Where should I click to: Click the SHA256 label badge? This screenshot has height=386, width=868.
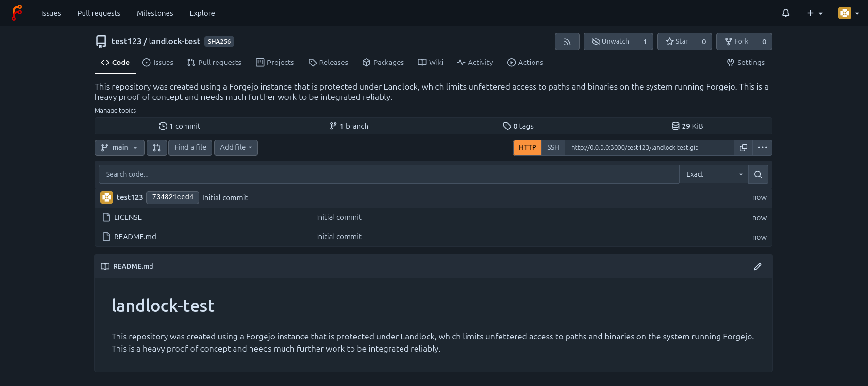coord(219,42)
